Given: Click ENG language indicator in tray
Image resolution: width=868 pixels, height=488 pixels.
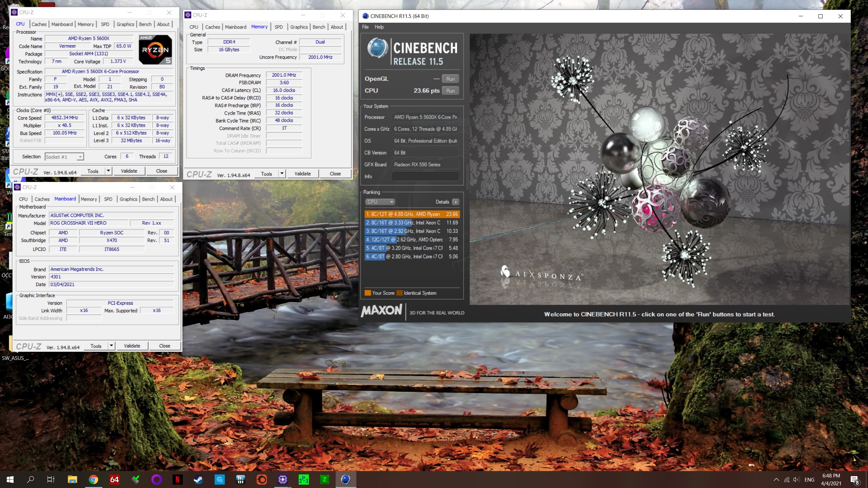Looking at the screenshot, I should (x=809, y=480).
